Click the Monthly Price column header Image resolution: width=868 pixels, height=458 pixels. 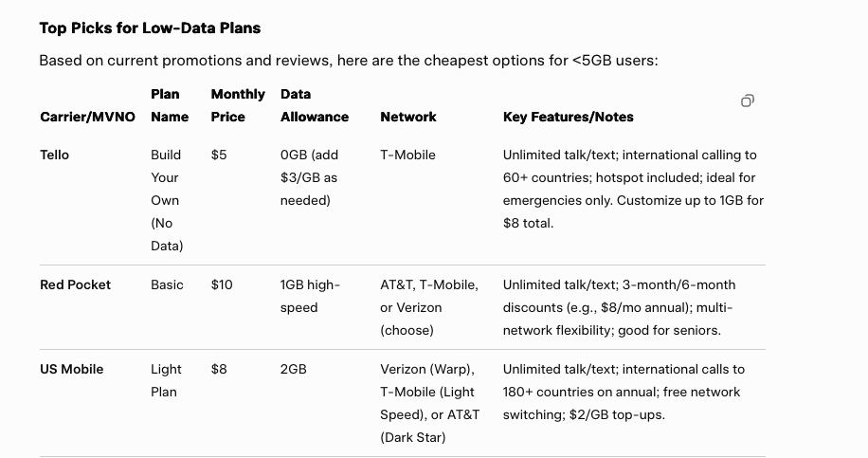[238, 105]
